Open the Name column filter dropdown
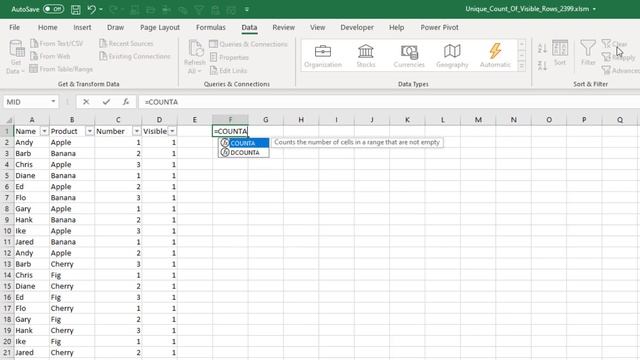 pos(44,131)
